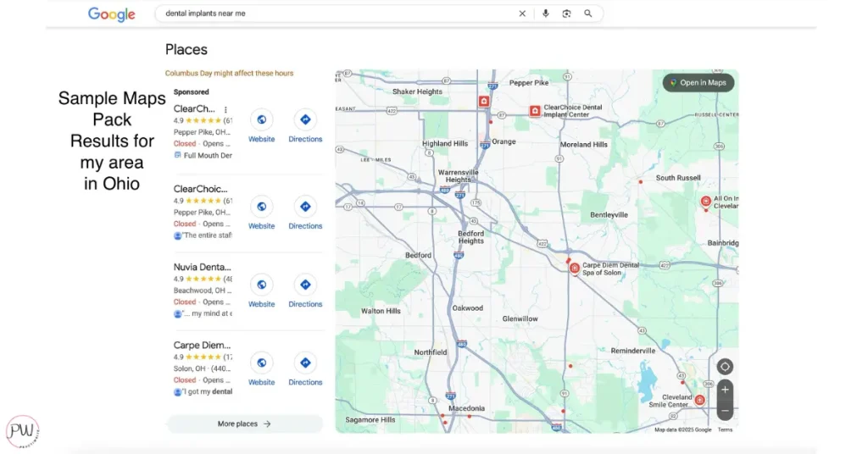Click in the dental implants search field
The width and height of the screenshot is (868, 454).
pos(339,14)
